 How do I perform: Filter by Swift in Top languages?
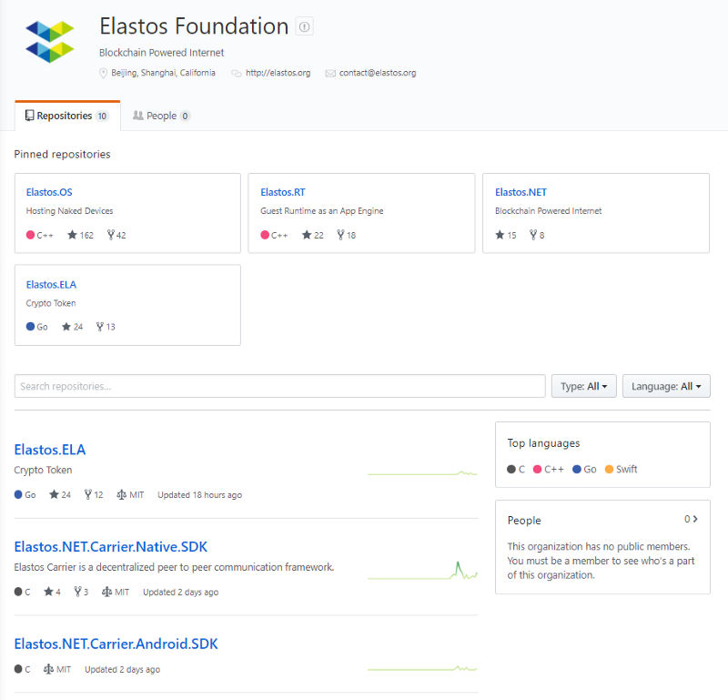click(621, 469)
